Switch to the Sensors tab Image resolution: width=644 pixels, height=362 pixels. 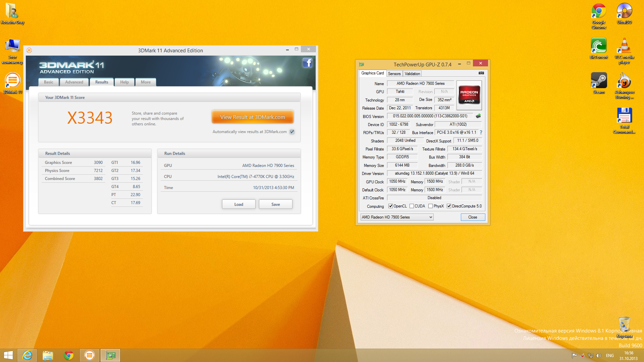point(394,73)
